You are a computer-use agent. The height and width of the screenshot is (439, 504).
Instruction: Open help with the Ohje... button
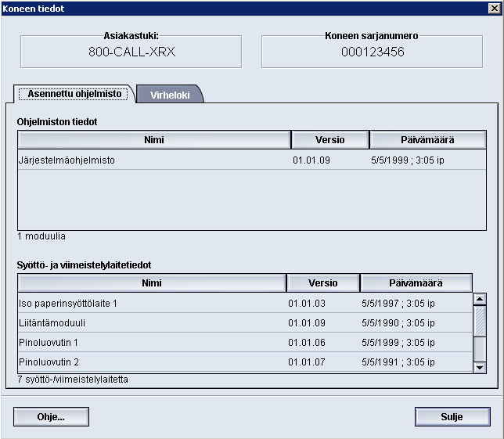[x=51, y=417]
